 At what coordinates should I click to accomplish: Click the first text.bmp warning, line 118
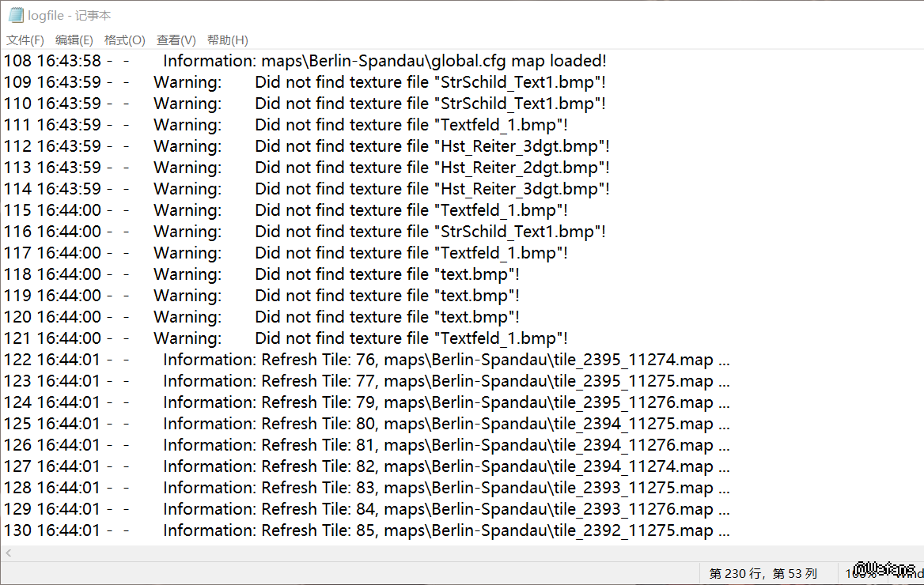click(476, 274)
